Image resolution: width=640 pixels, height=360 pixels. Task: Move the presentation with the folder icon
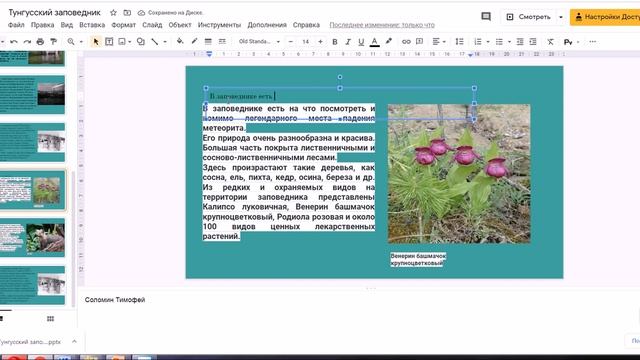[127, 13]
